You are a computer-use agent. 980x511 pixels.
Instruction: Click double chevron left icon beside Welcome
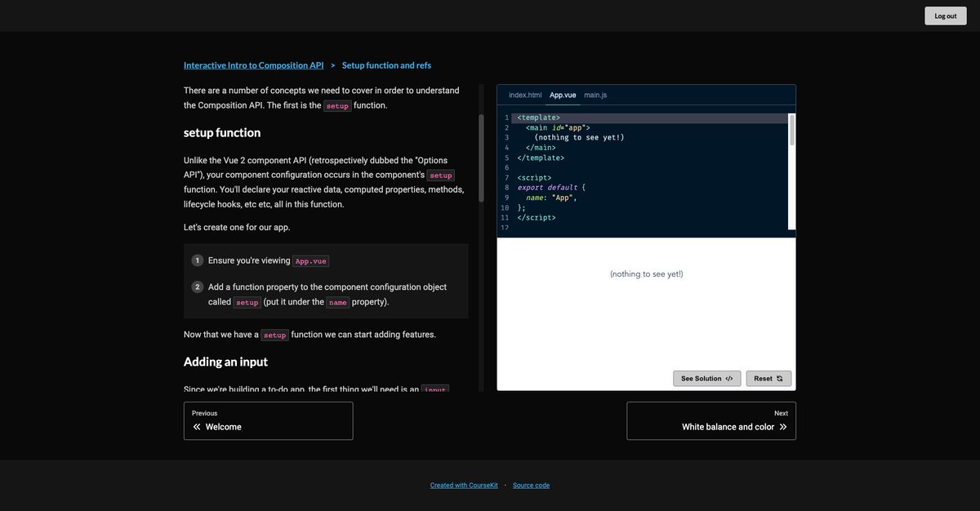197,427
